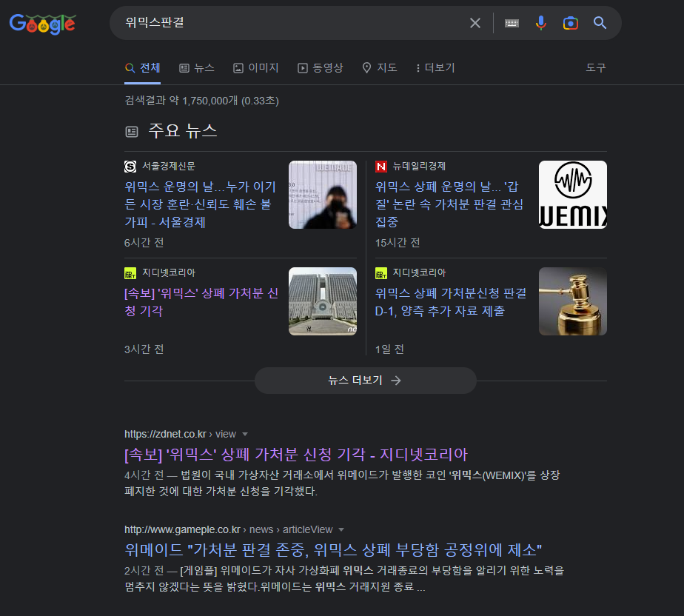Click the 검색결과 약 1,750,000개 stats text
The image size is (684, 616).
click(x=201, y=101)
